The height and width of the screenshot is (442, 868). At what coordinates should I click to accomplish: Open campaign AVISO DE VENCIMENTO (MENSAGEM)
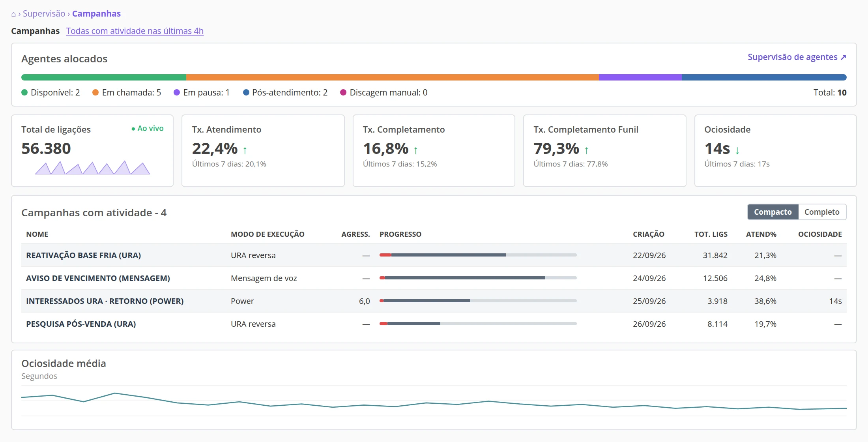click(98, 278)
